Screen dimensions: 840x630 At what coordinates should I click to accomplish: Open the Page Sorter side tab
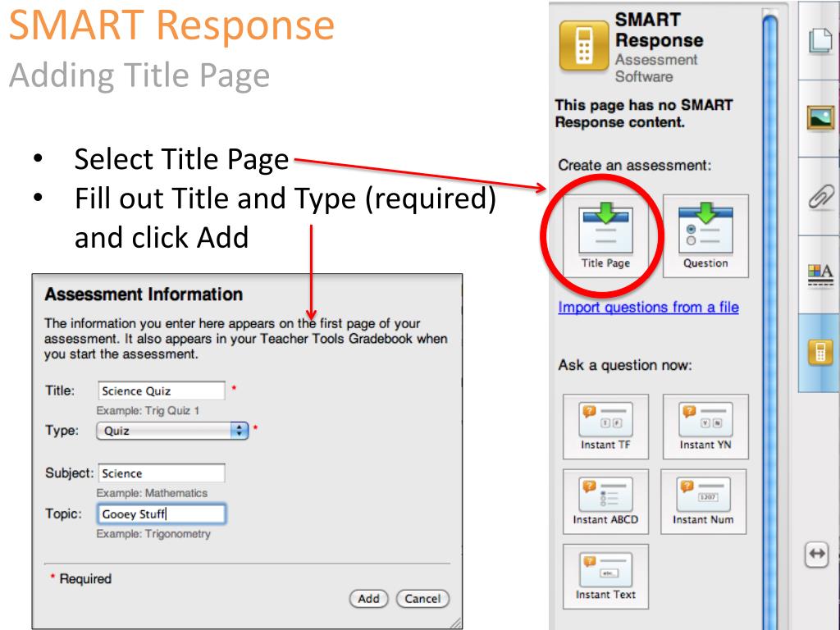pyautogui.click(x=820, y=41)
